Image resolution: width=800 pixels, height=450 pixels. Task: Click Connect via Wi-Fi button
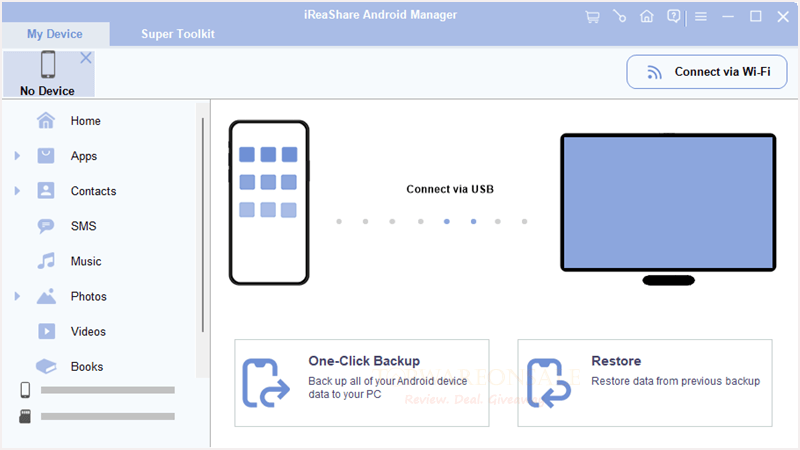[x=707, y=72]
